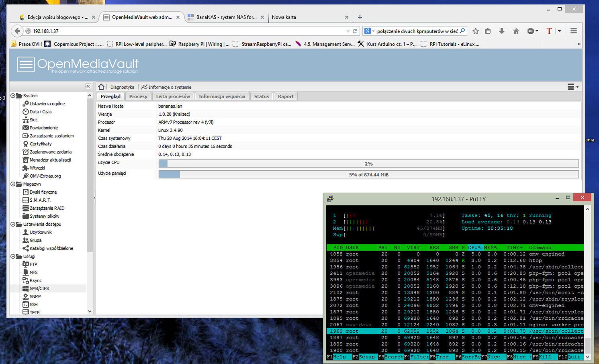Click the Użycie pamięci progress bar
The width and height of the screenshot is (599, 364).
click(368, 174)
